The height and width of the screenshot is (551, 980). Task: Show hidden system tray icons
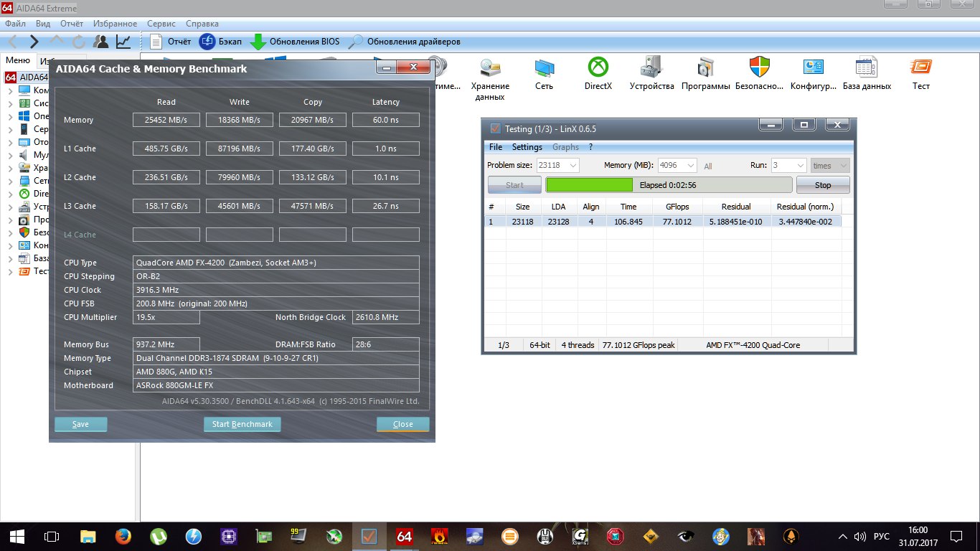844,536
